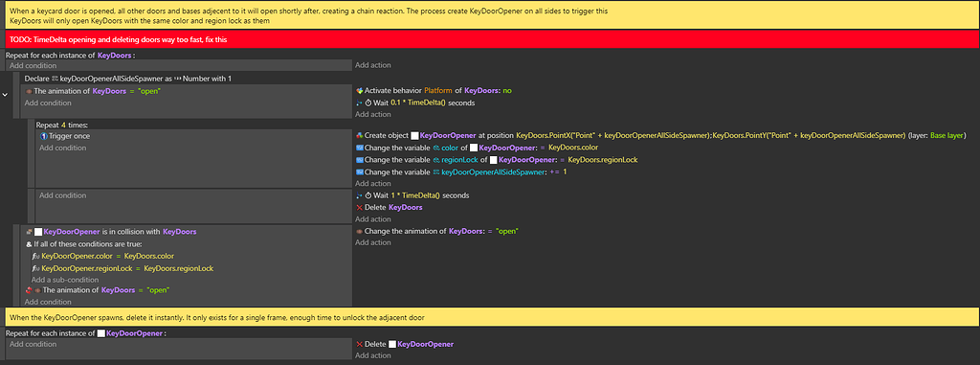Add a sub-condition to the AND group

pos(65,280)
